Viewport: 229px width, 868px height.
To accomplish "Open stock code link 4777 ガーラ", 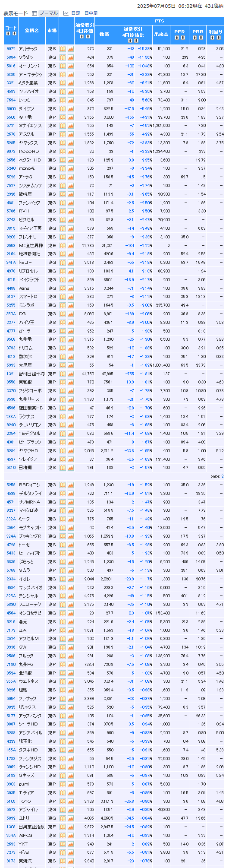I will point(11,331).
